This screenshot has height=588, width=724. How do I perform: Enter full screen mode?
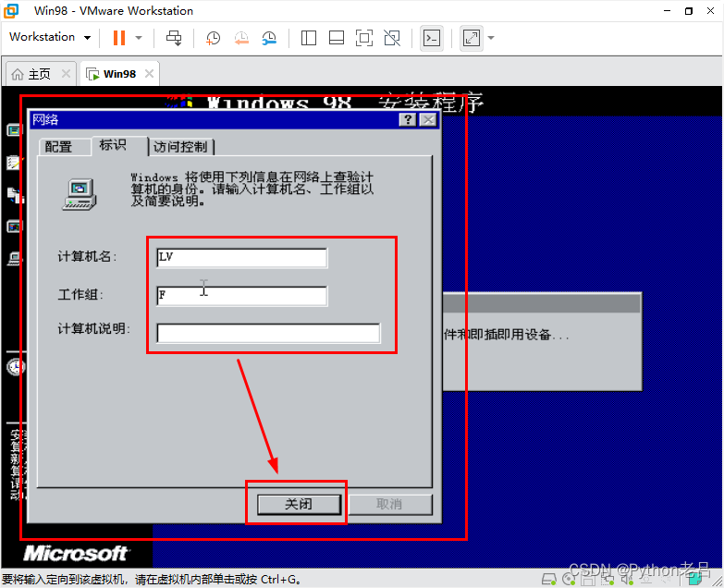(364, 38)
